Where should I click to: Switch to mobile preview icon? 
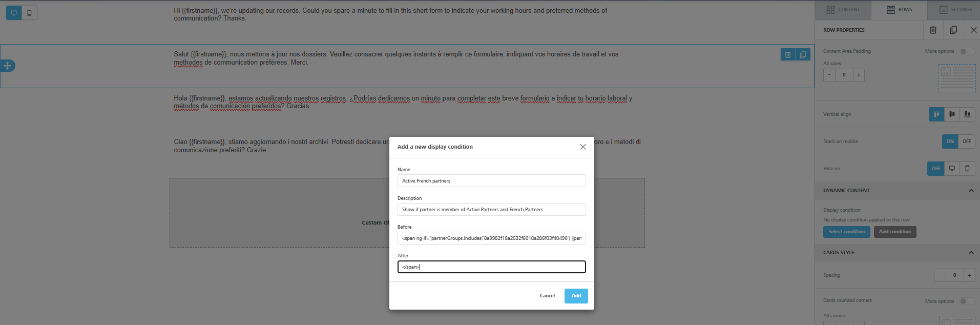point(29,13)
